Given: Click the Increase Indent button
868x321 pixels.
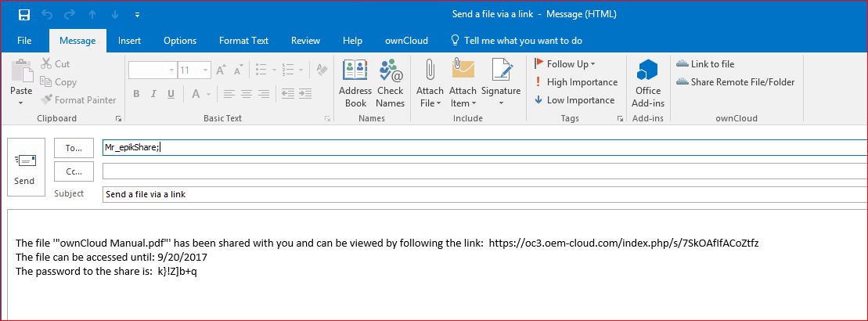Looking at the screenshot, I should tap(305, 94).
